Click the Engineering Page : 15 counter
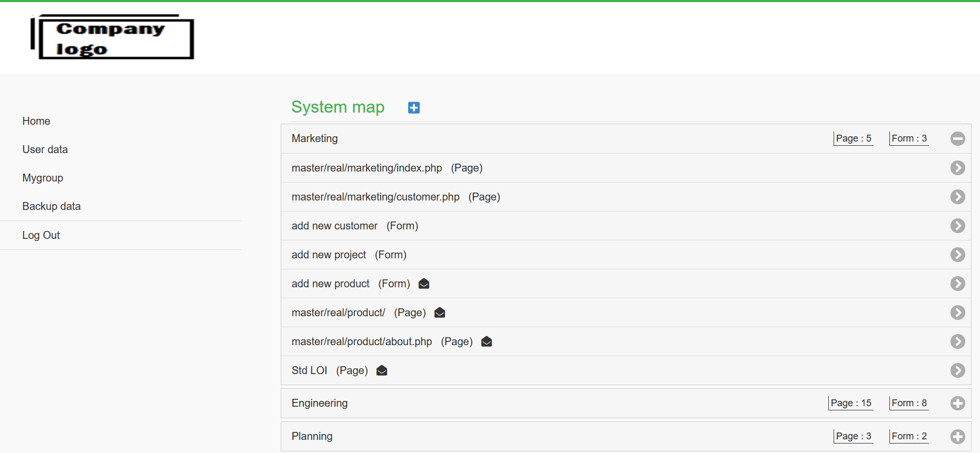This screenshot has height=453, width=980. point(850,403)
